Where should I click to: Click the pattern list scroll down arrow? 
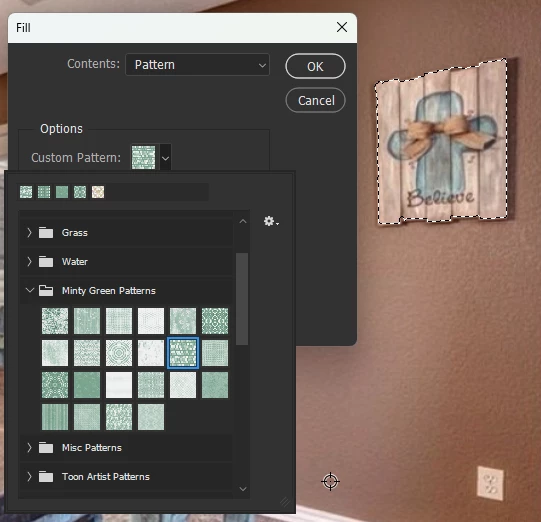point(243,489)
